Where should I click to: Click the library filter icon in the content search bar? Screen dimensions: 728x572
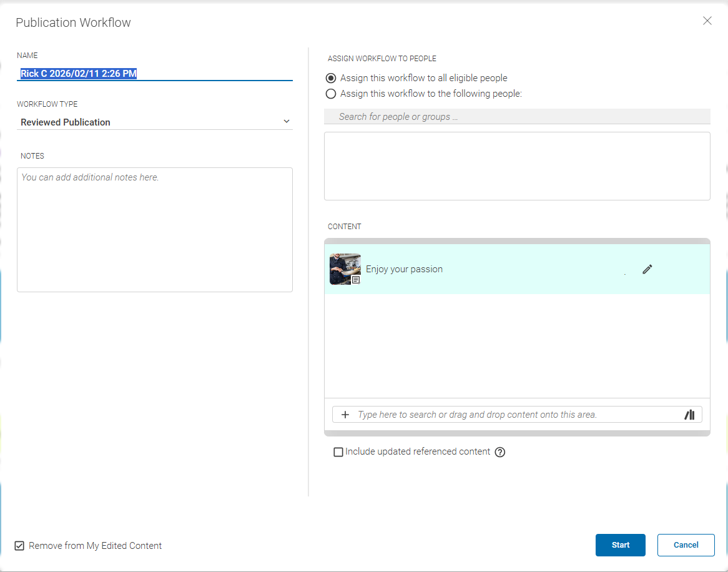[689, 414]
